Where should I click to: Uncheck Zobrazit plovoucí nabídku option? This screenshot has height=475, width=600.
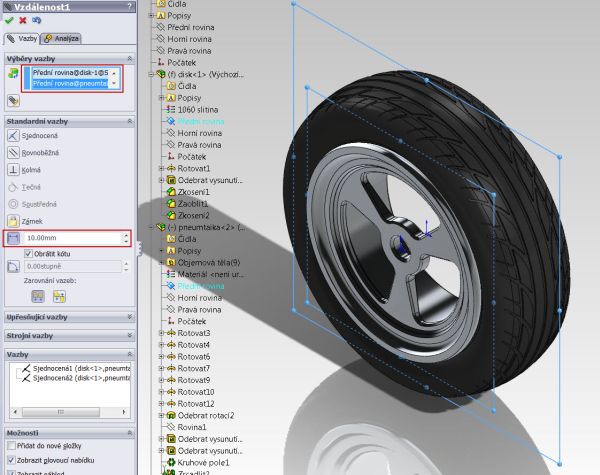[x=10, y=459]
